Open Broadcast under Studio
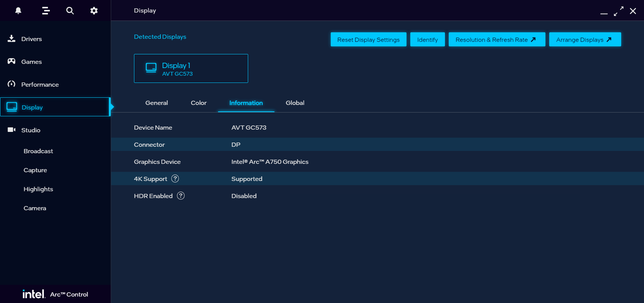 point(38,151)
